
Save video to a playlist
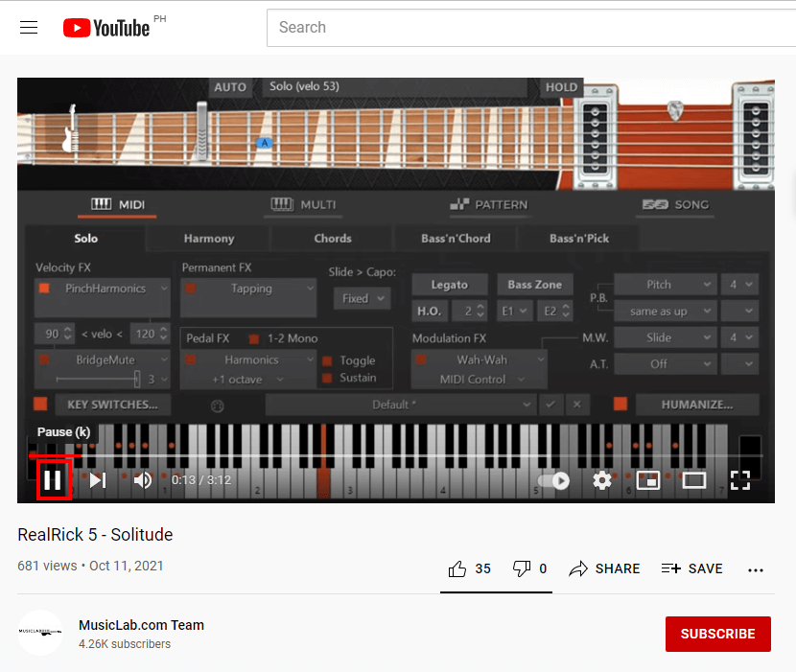[691, 569]
